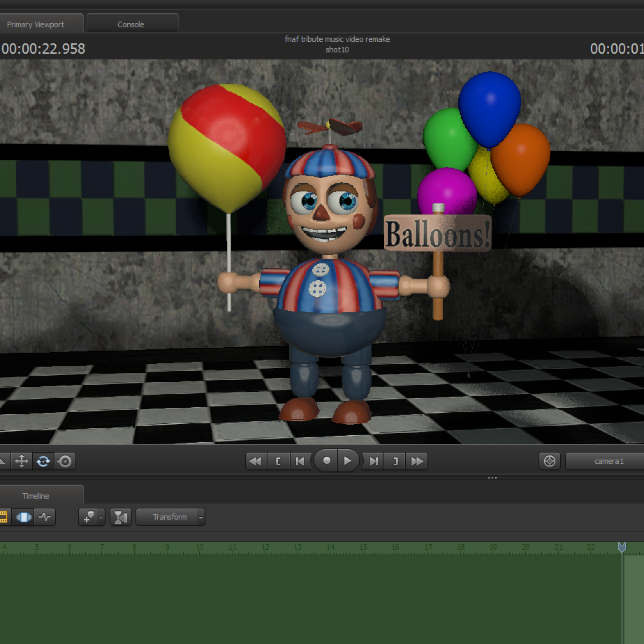Click the playhead marker on timeline
This screenshot has width=644, height=644.
pos(622,548)
